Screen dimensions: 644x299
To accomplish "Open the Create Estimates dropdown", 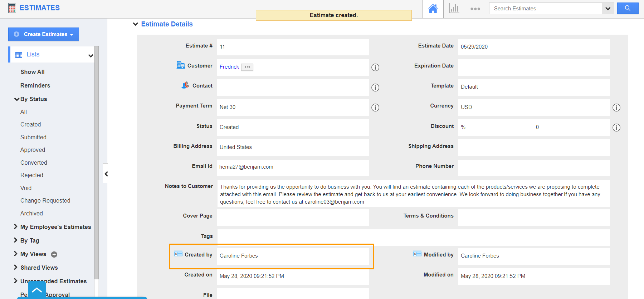I will pyautogui.click(x=44, y=34).
